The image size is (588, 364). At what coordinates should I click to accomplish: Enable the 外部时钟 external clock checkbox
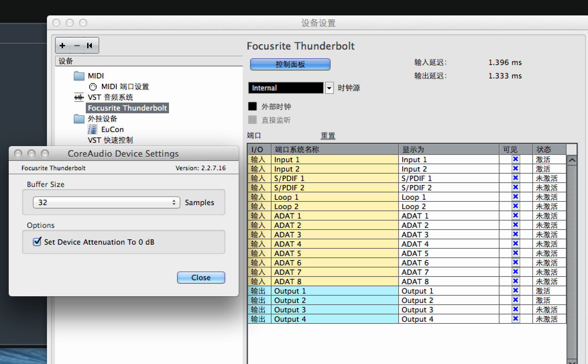pyautogui.click(x=252, y=107)
